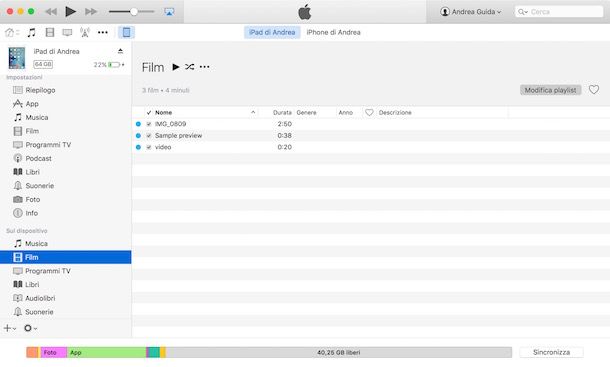Open the more libraries ellipsis menu
This screenshot has width=610, height=367.
pyautogui.click(x=103, y=32)
